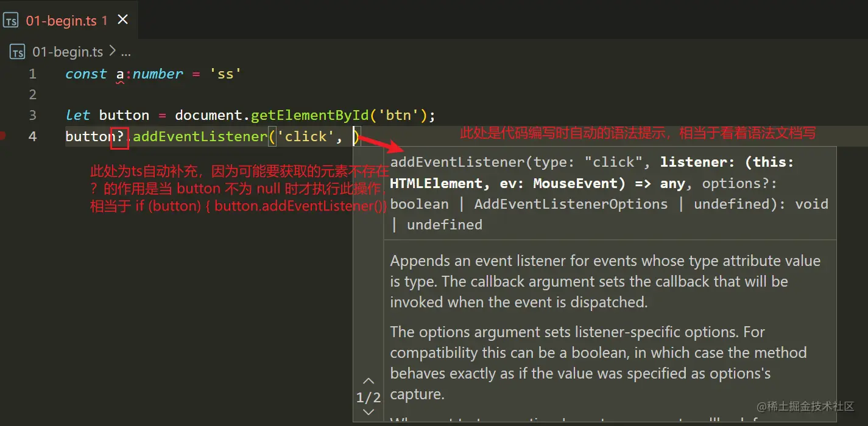Close the 01-begin.ts tab
This screenshot has height=426, width=868.
(122, 20)
